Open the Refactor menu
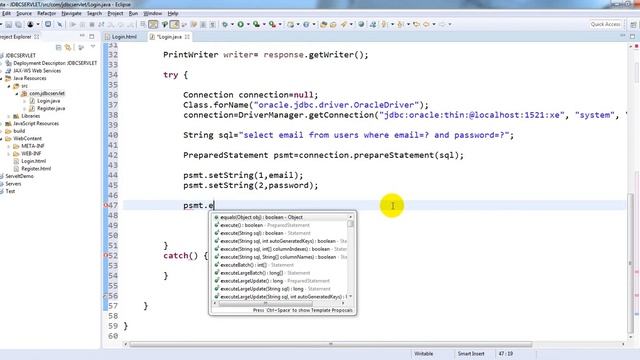The height and width of the screenshot is (360, 640). pyautogui.click(x=47, y=13)
